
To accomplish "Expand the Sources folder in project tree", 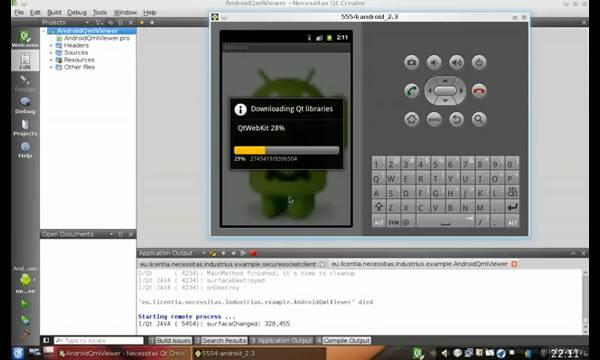I will pyautogui.click(x=51, y=53).
